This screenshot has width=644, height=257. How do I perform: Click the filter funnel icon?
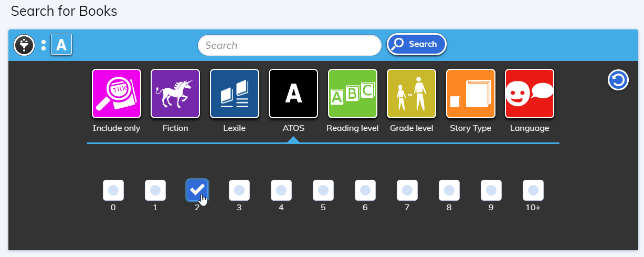24,45
